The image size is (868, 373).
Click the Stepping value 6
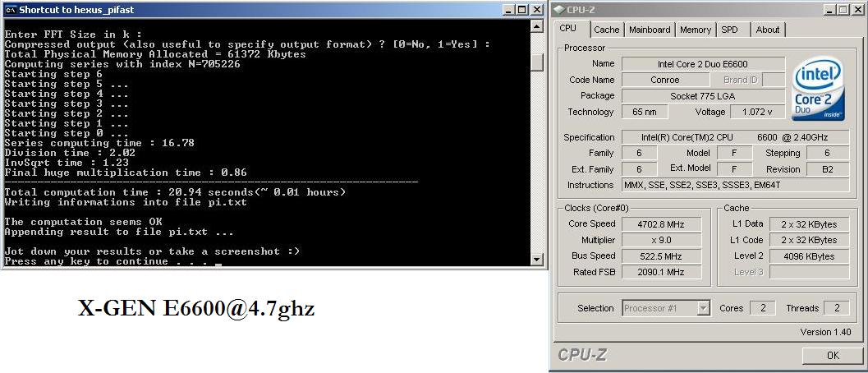[x=828, y=153]
